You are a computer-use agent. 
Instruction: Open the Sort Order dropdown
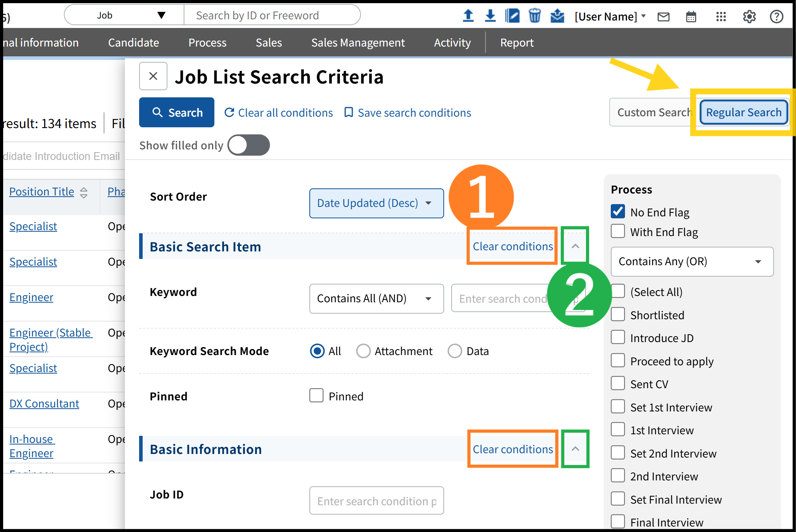click(x=376, y=203)
